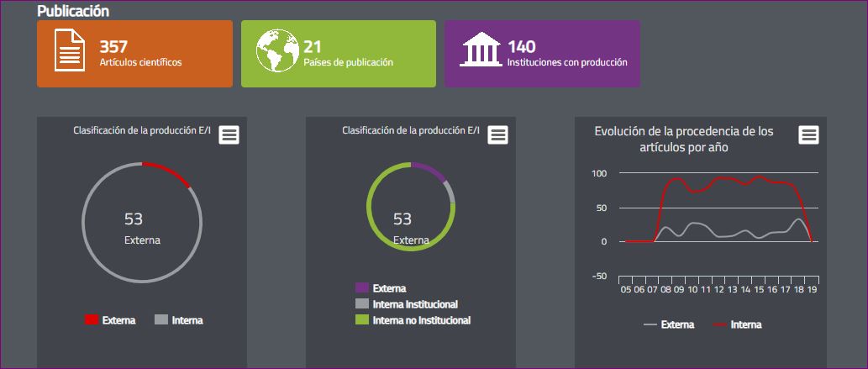Viewport: 868px width, 369px height.
Task: Open the 357 Artículos científicos card
Action: (135, 54)
